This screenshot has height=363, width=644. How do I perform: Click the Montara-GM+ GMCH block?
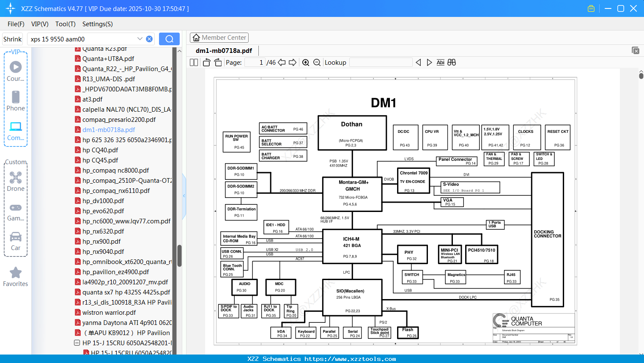pos(352,194)
